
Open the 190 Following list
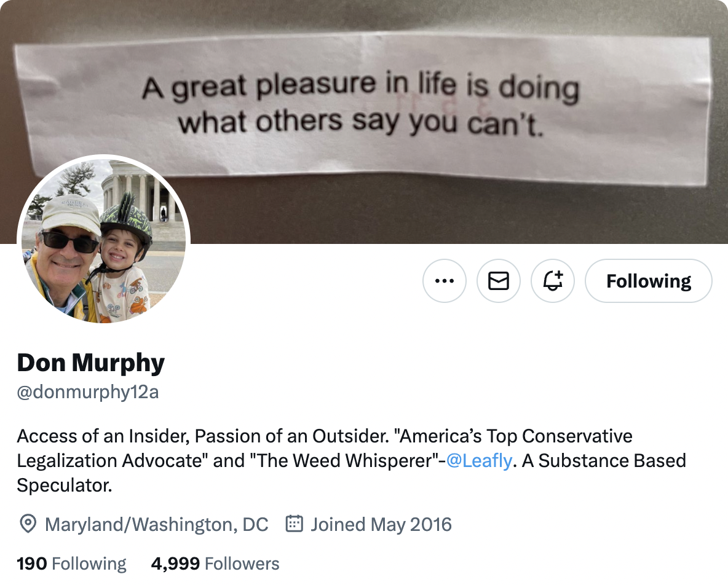[x=71, y=563]
